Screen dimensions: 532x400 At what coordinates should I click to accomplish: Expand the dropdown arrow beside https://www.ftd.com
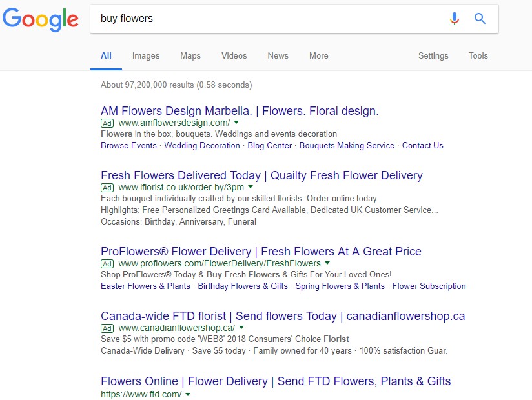tap(188, 394)
